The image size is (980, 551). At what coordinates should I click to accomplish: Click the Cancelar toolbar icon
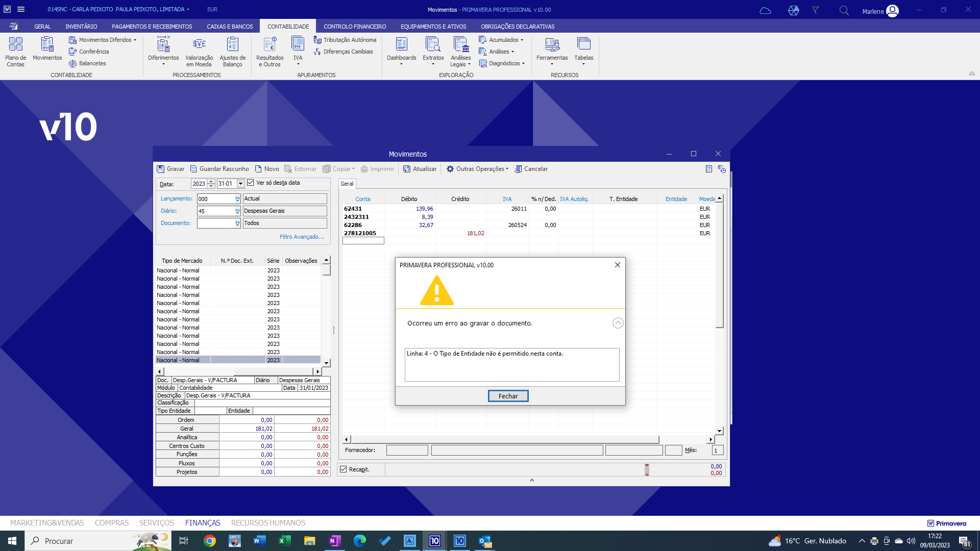[x=518, y=169]
